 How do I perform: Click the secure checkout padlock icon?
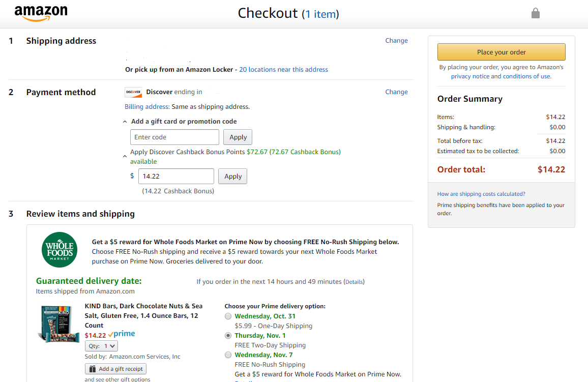pyautogui.click(x=535, y=13)
